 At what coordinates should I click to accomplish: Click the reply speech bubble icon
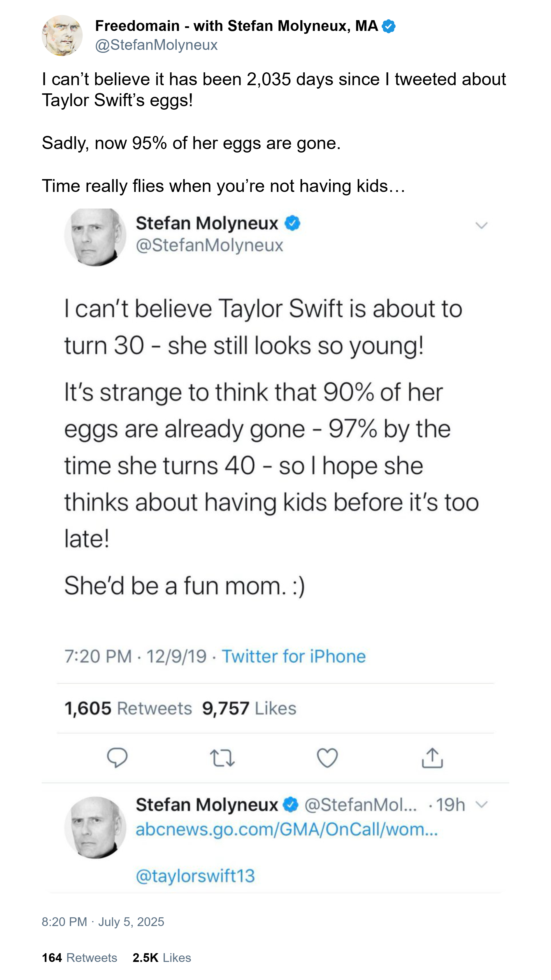[x=117, y=757]
